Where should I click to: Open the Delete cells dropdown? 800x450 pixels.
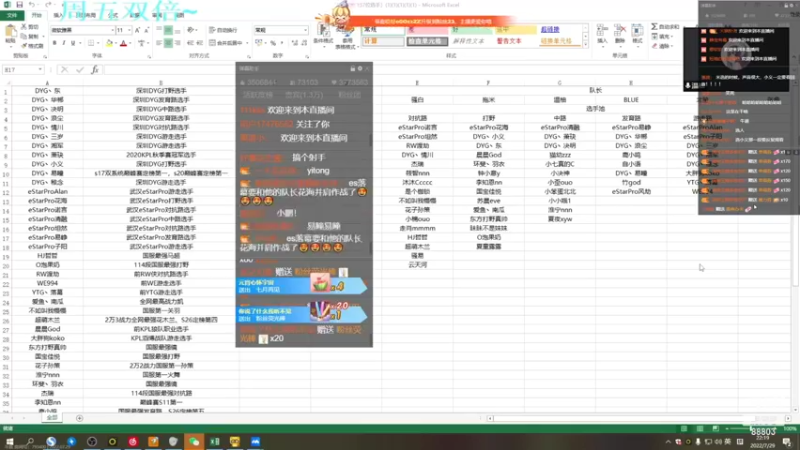620,35
